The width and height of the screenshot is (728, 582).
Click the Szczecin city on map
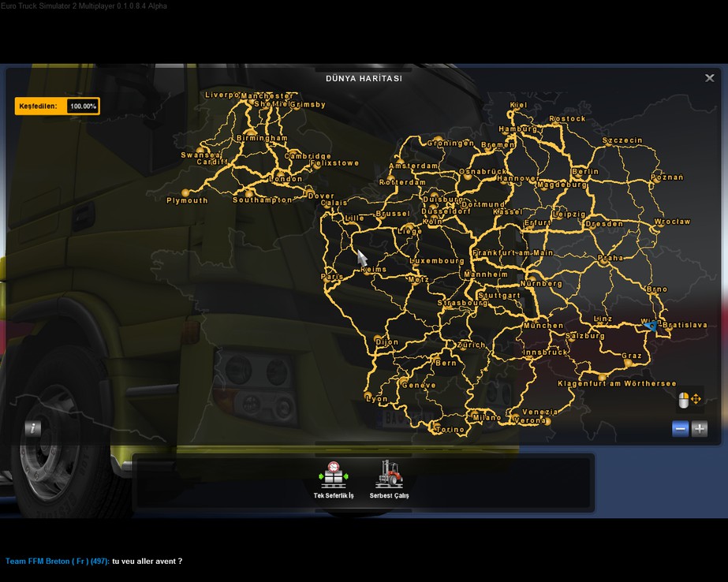[622, 140]
